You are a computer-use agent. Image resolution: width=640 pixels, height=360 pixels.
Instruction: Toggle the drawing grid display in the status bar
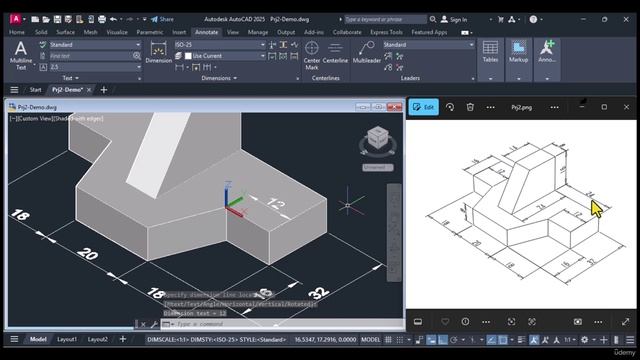tap(388, 340)
